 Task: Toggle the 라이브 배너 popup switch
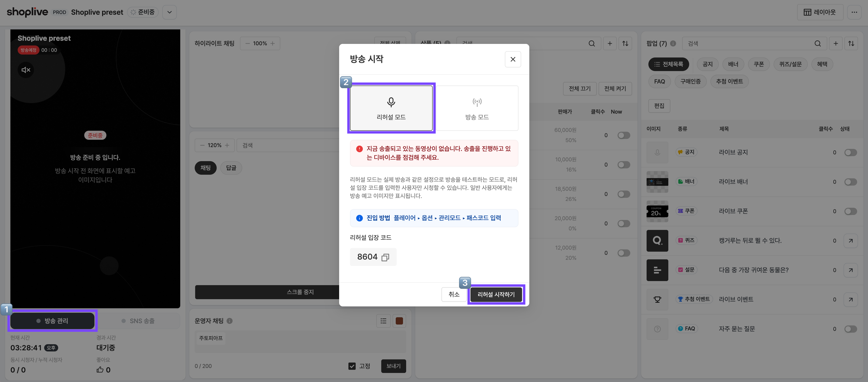click(850, 182)
